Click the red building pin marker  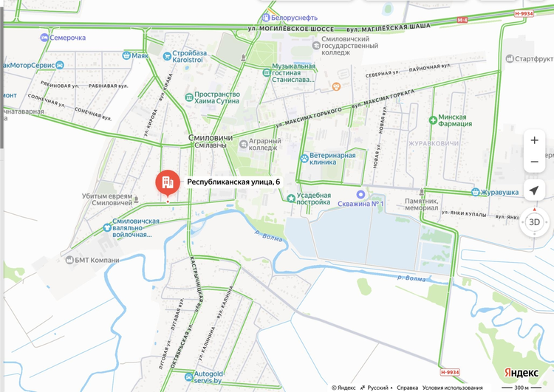(168, 183)
